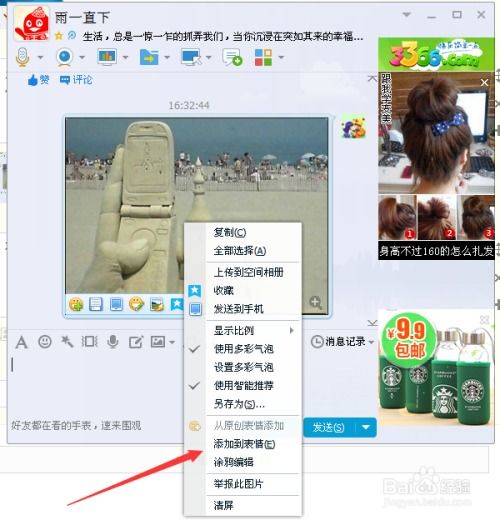Screen dimensions: 500x520
Task: Start a video call with webcam icon
Action: (64, 57)
